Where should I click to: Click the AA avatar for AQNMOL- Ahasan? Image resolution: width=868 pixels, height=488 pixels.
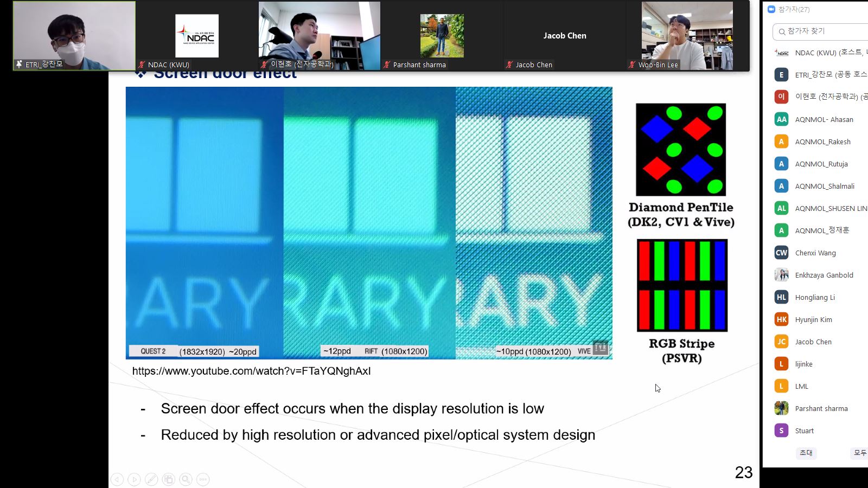[x=781, y=119]
